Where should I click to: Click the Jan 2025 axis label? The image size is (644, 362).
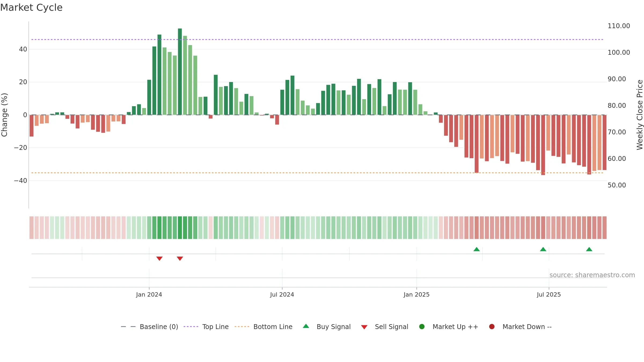tap(416, 295)
